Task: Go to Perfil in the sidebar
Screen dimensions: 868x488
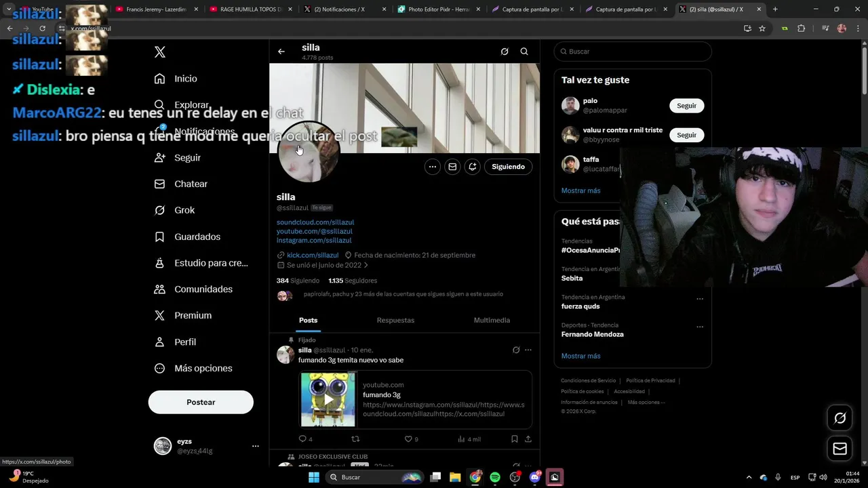Action: point(175,342)
